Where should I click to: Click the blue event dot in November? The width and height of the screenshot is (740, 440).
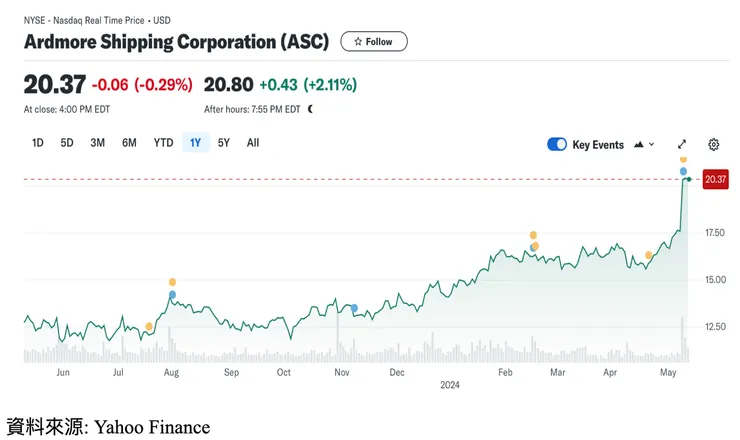(x=354, y=308)
